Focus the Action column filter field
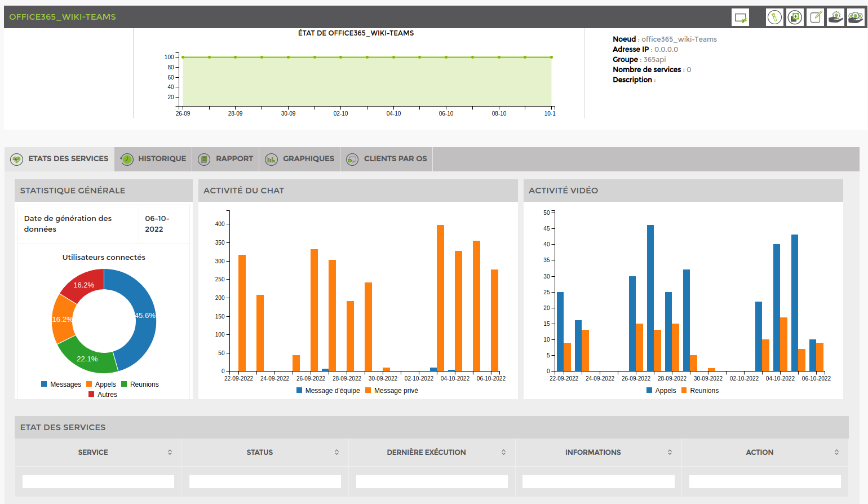 click(765, 481)
